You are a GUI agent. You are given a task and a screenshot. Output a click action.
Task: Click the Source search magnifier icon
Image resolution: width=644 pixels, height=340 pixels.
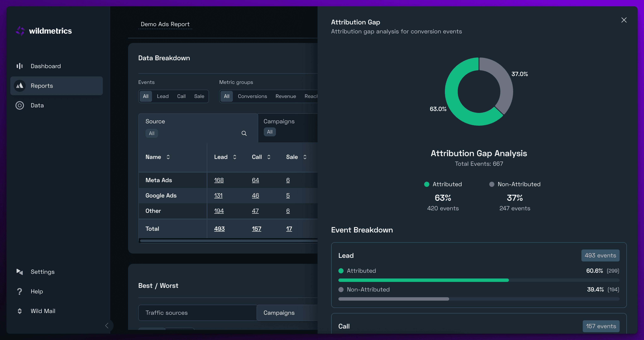pyautogui.click(x=244, y=133)
